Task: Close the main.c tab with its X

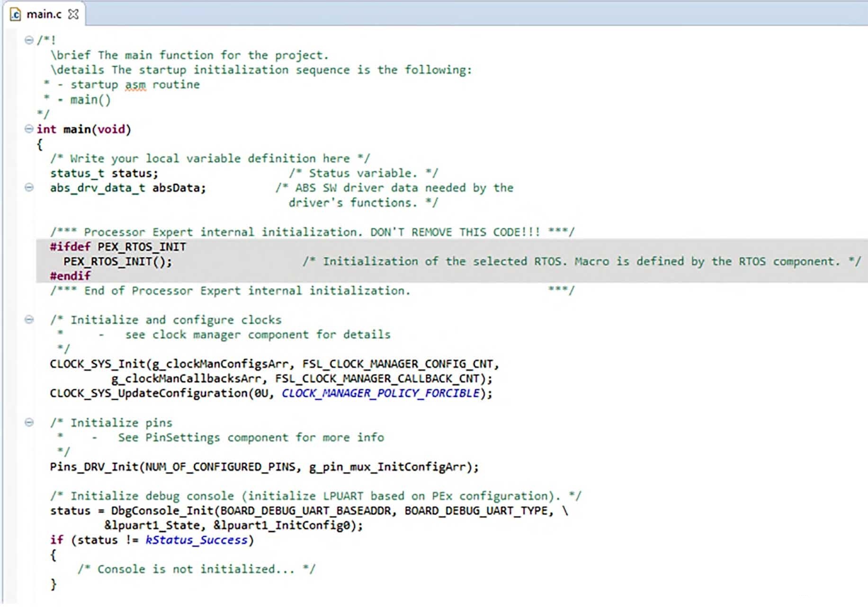Action: coord(73,14)
